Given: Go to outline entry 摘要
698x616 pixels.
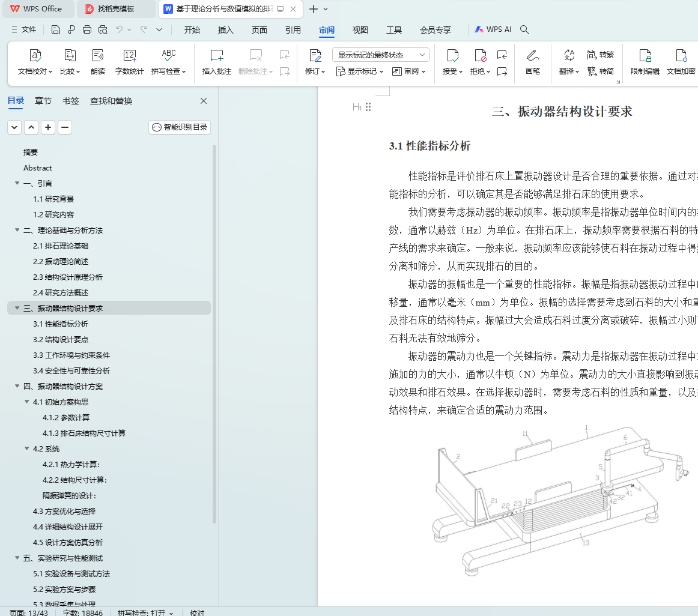Looking at the screenshot, I should [31, 152].
